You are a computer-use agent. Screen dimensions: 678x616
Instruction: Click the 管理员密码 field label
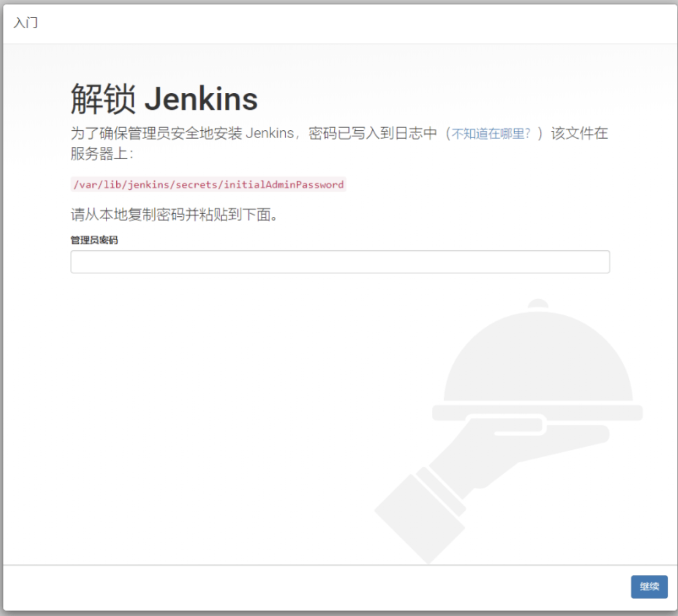(x=94, y=240)
